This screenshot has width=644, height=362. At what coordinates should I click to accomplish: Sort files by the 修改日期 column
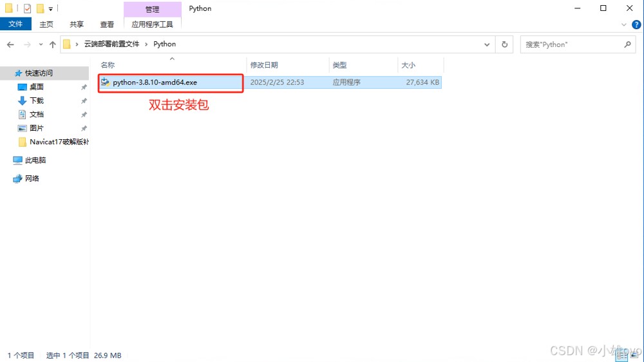264,65
